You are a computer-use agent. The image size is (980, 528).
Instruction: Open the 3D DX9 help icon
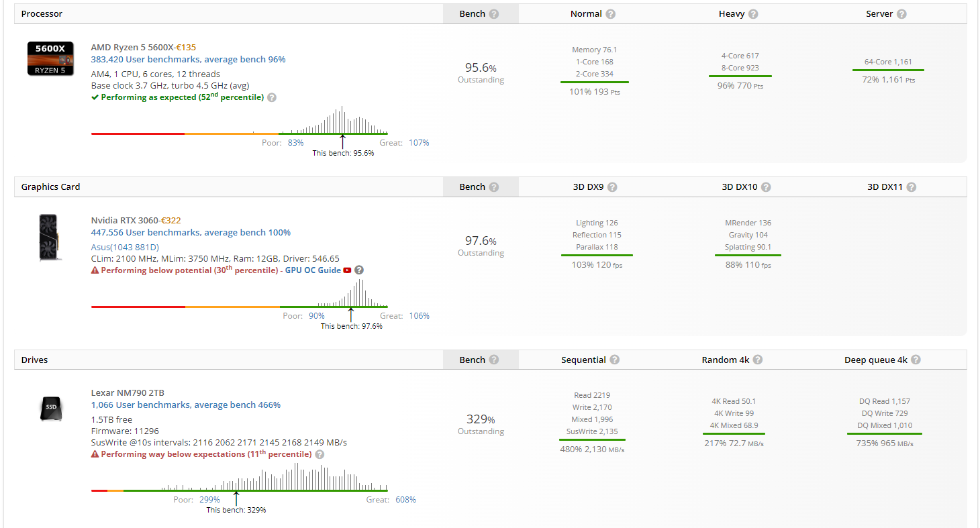(612, 187)
